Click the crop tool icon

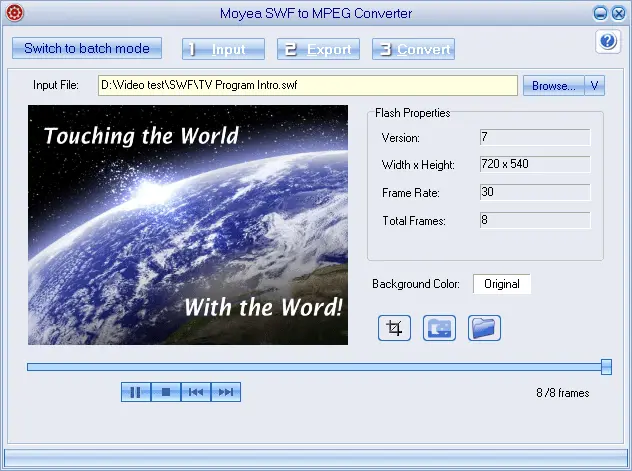point(394,328)
